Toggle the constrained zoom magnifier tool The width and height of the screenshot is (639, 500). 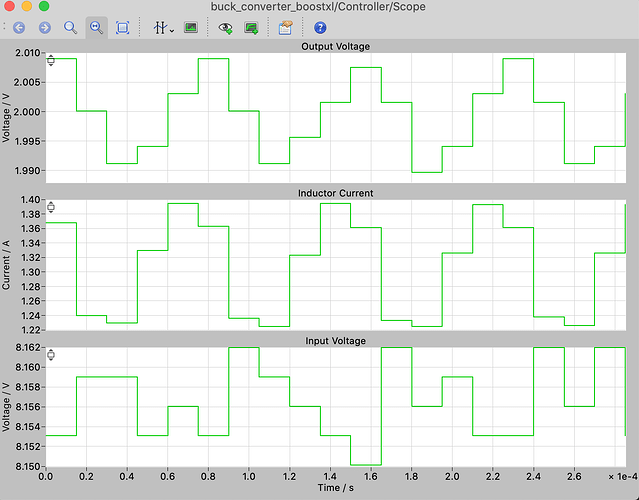pos(97,28)
